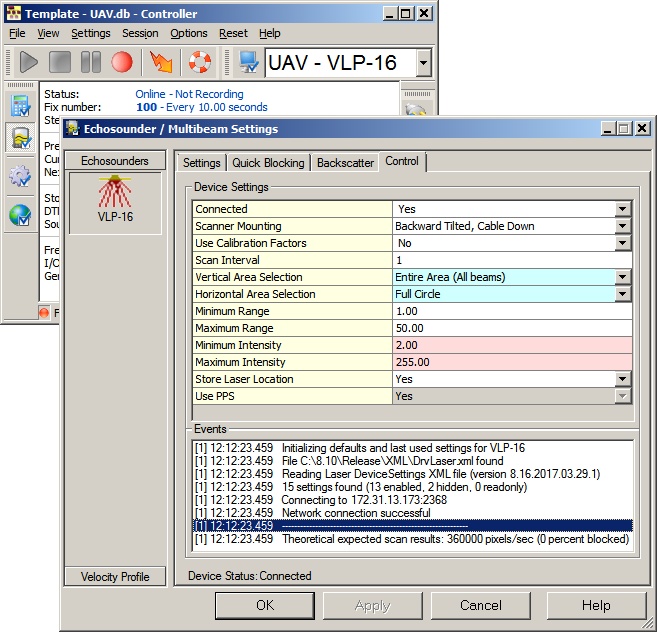658x633 pixels.
Task: Open the Options menu
Action: click(189, 33)
